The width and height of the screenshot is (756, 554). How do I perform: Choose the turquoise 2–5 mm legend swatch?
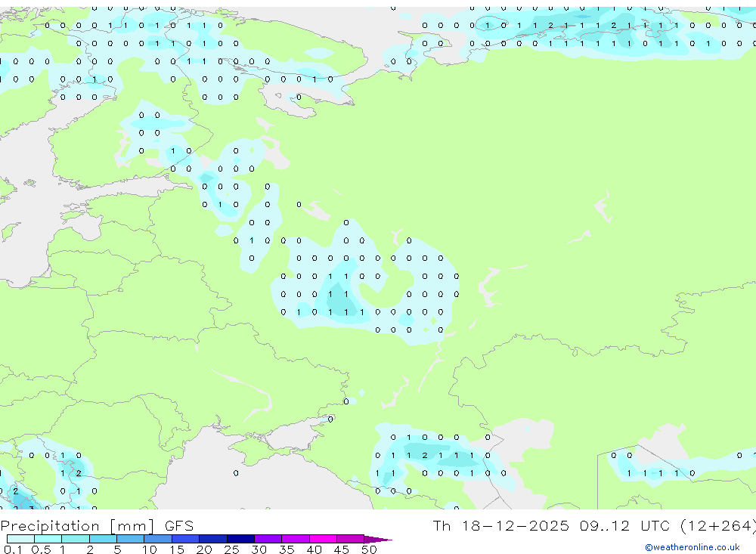click(x=103, y=539)
